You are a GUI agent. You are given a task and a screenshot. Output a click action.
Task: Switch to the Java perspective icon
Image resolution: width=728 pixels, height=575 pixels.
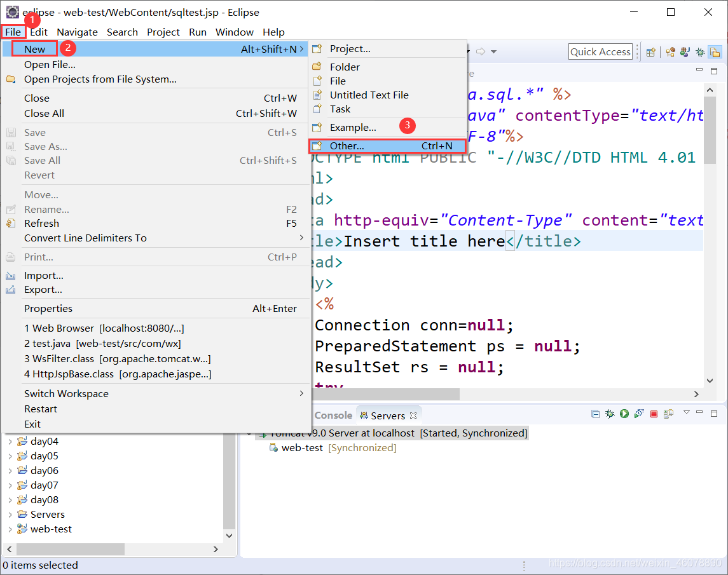685,52
